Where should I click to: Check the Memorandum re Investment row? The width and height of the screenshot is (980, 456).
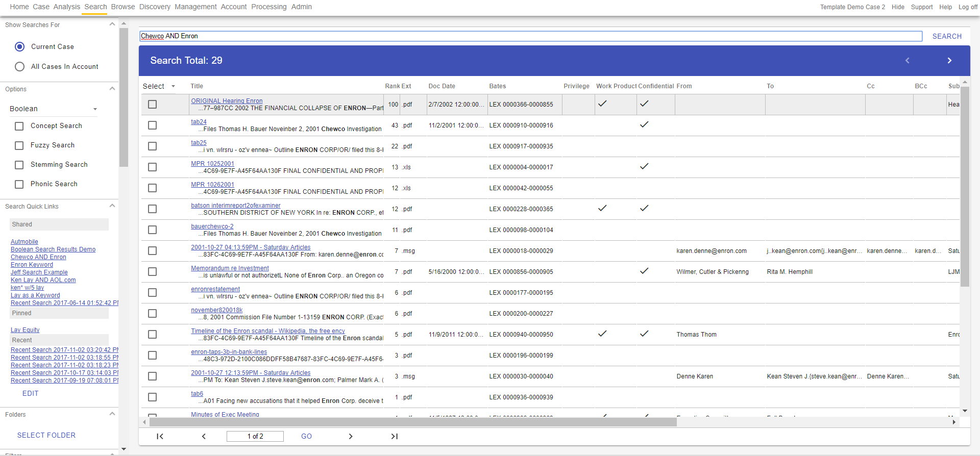point(152,271)
